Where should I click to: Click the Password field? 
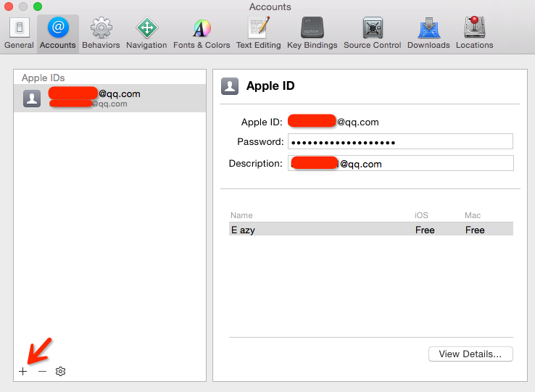pos(400,141)
